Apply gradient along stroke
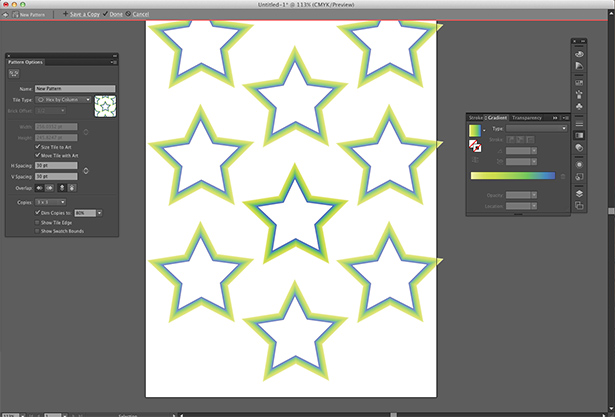The height and width of the screenshot is (417, 615). click(x=520, y=140)
